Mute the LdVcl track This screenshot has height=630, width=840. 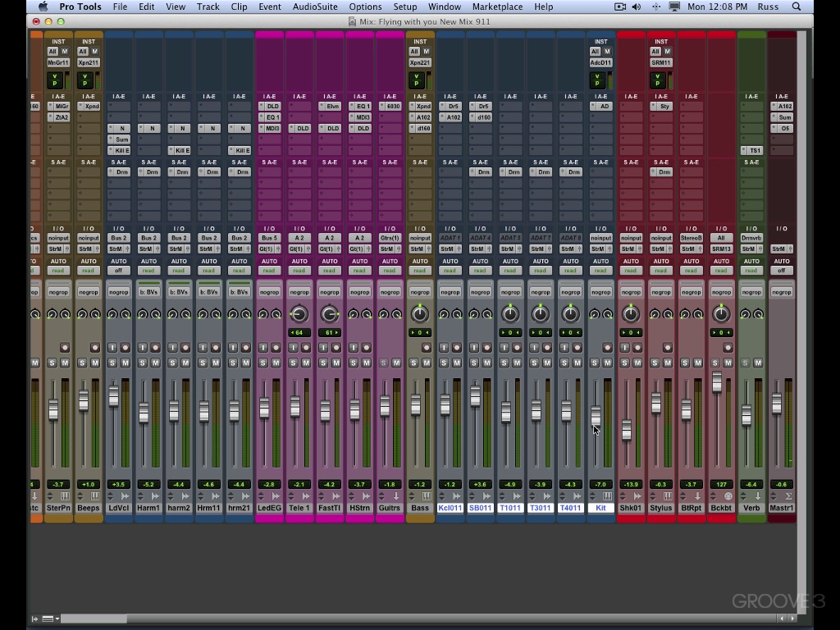pos(126,363)
